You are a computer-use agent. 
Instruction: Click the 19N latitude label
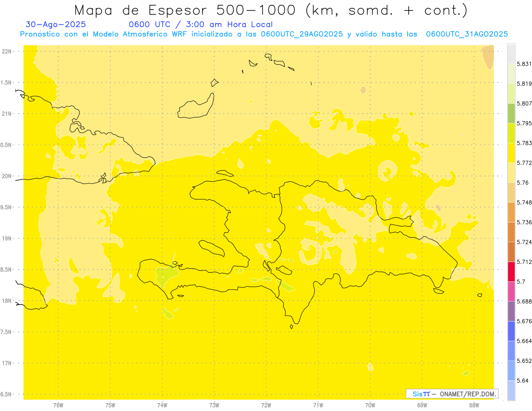click(x=8, y=239)
